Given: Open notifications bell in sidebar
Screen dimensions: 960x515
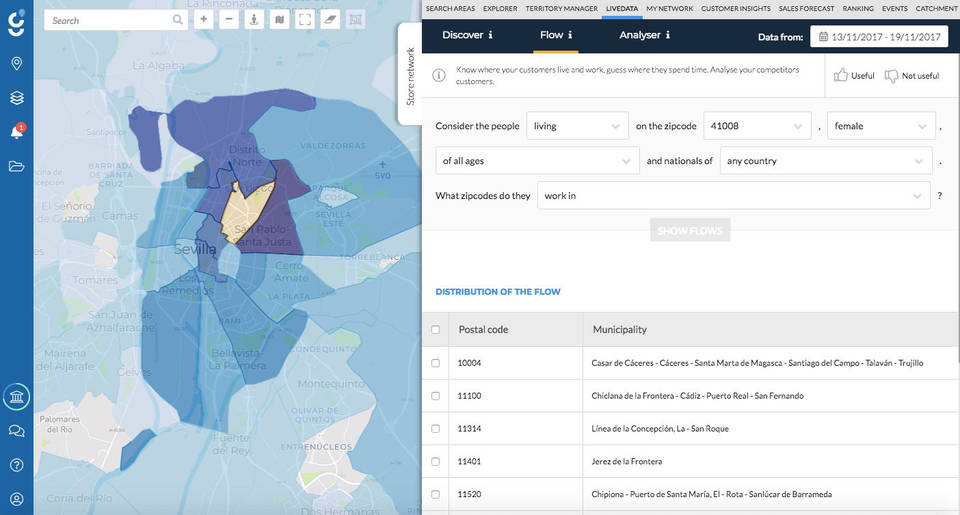Looking at the screenshot, I should pos(16,132).
